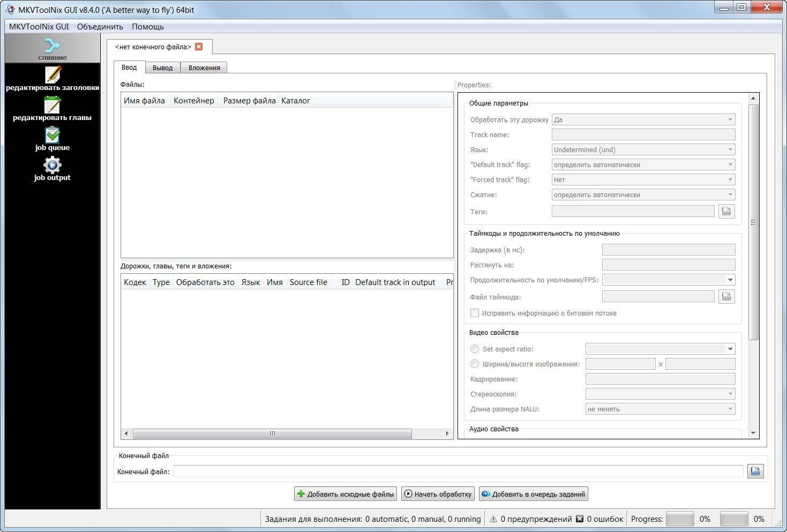Click the Конечный файл text field
The height and width of the screenshot is (532, 787).
click(x=458, y=471)
